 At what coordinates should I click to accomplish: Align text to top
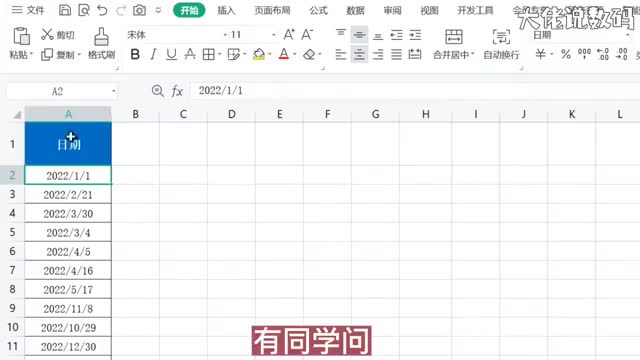click(x=341, y=33)
